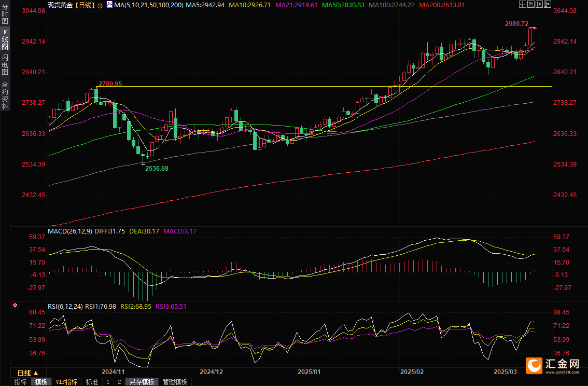Select the 指标 tab

(x=21, y=382)
